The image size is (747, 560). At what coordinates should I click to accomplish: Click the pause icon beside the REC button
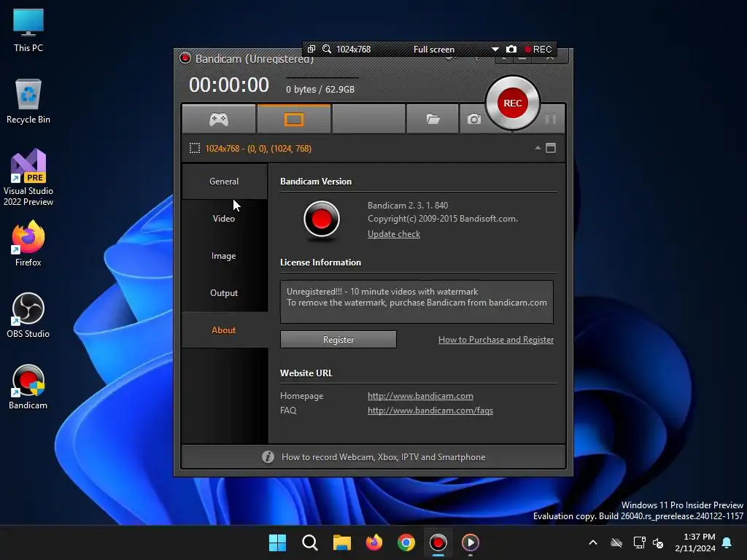coord(551,119)
